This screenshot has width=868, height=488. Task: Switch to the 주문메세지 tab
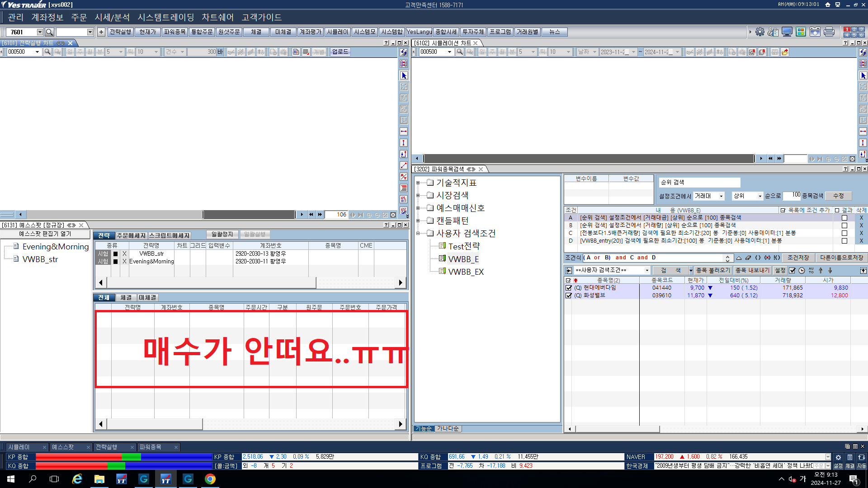[131, 235]
